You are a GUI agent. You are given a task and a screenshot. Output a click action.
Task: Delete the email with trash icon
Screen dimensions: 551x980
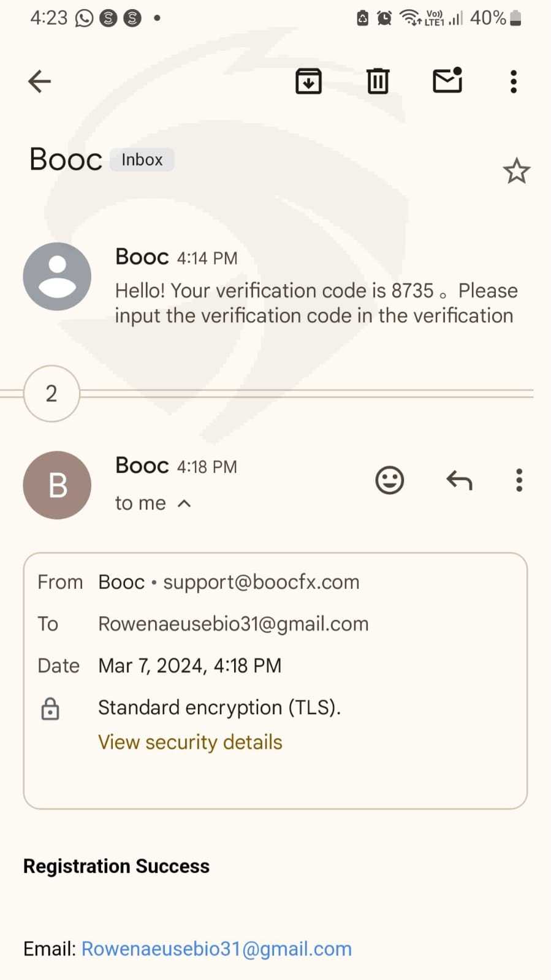coord(378,81)
